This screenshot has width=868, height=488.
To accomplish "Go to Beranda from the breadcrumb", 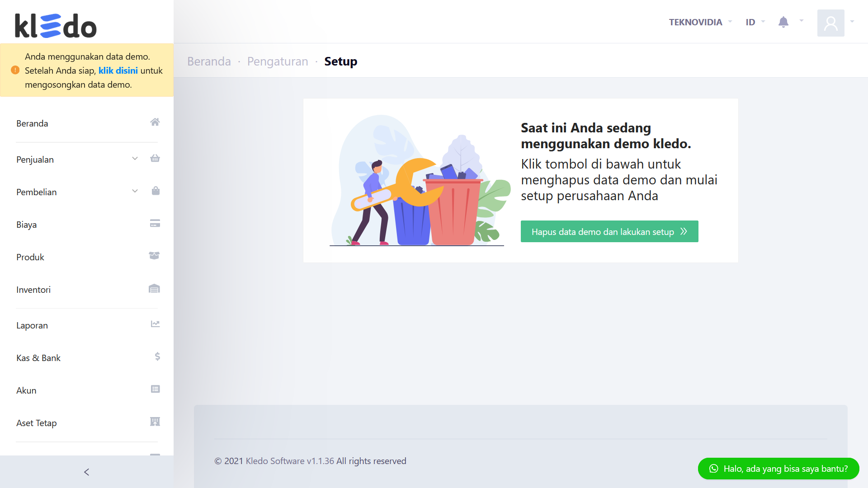I will 209,61.
